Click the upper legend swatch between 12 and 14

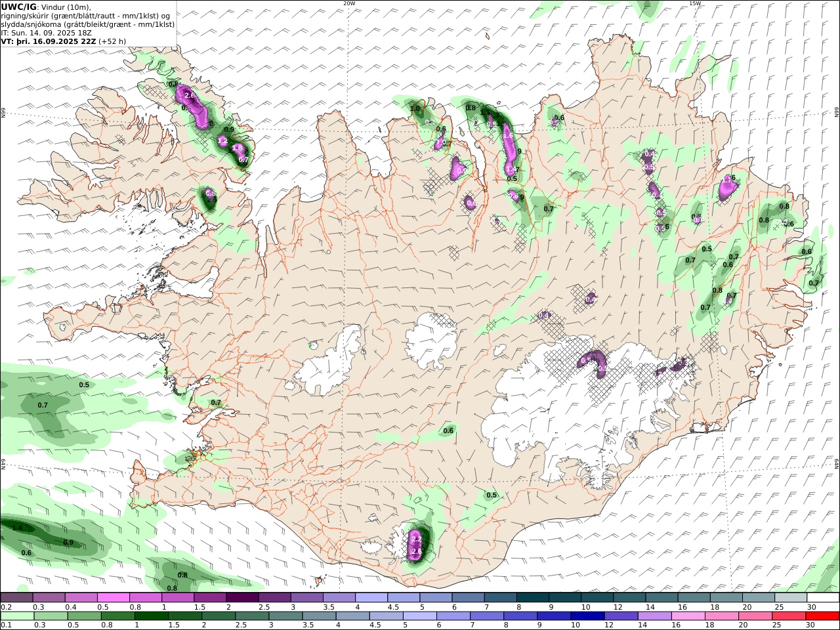[x=628, y=597]
